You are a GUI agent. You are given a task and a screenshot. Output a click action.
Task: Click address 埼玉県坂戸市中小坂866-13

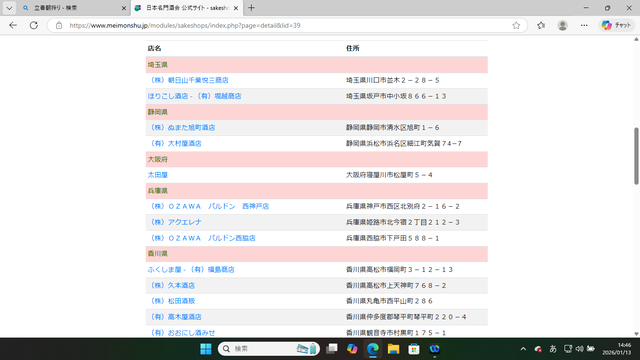tap(396, 96)
